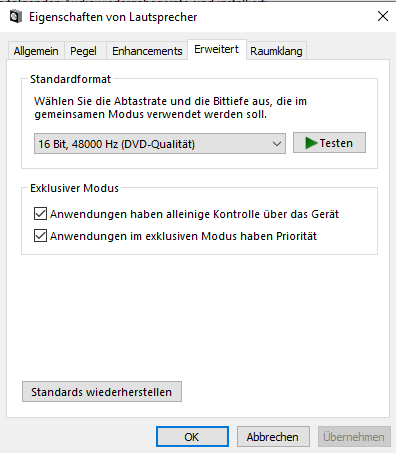Click the Wählen Sie die Abtastrate description text
This screenshot has width=396, height=453.
point(170,108)
